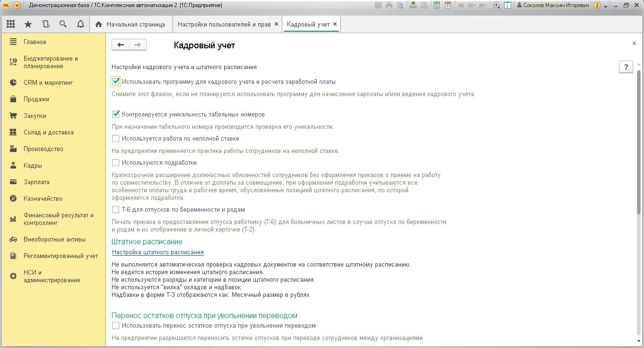Click the Print preview icon
644x348 pixels.
[400, 5]
